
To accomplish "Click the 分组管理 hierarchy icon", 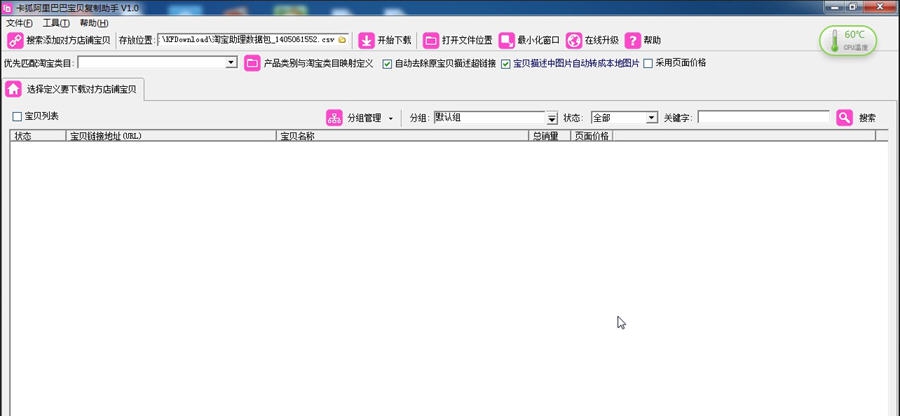I will tap(334, 118).
